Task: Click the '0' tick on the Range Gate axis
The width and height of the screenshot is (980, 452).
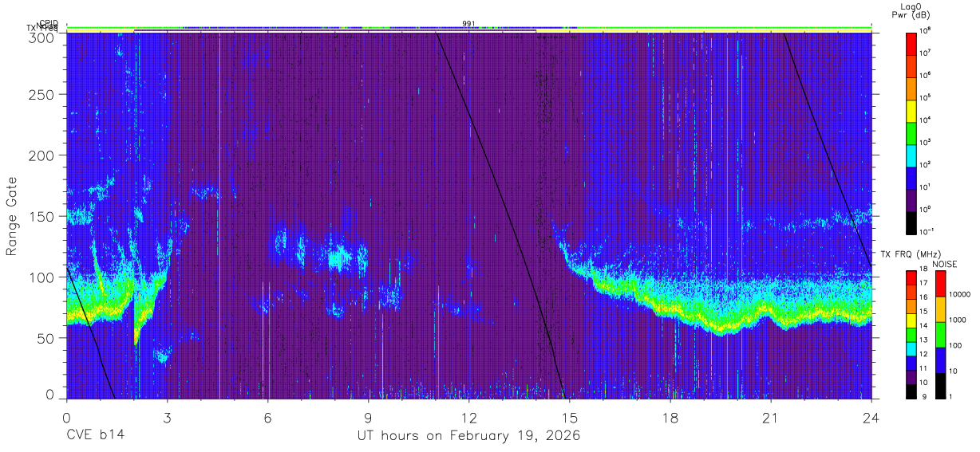Action: (50, 394)
